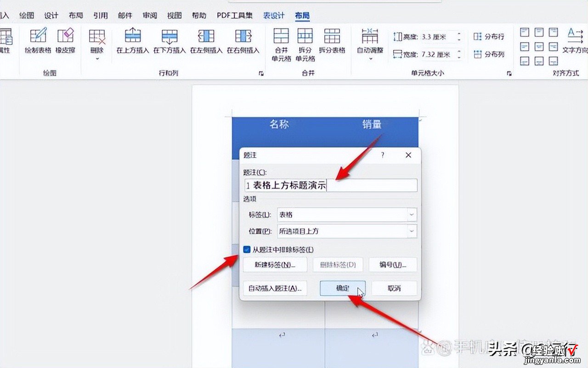Switch to the 表设计 ribbon tab
This screenshot has width=588, height=368.
click(x=274, y=15)
